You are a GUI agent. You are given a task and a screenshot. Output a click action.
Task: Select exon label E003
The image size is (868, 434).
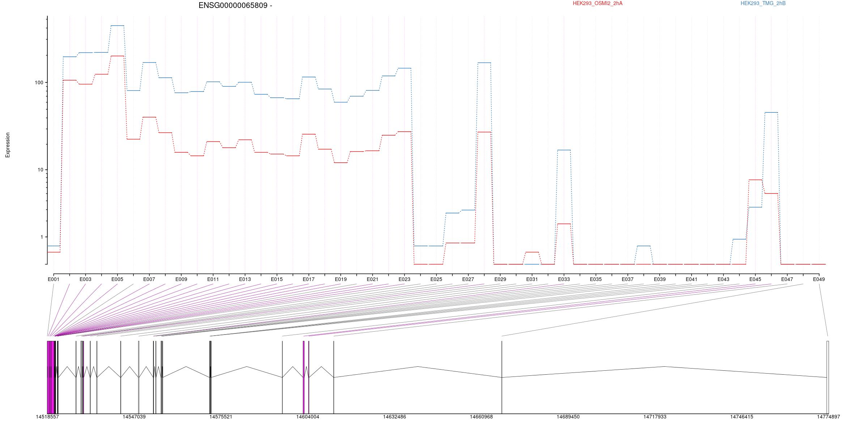85,279
